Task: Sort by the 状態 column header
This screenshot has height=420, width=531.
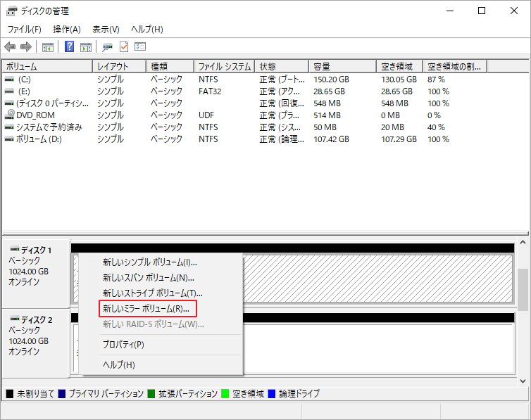Action: [x=282, y=66]
